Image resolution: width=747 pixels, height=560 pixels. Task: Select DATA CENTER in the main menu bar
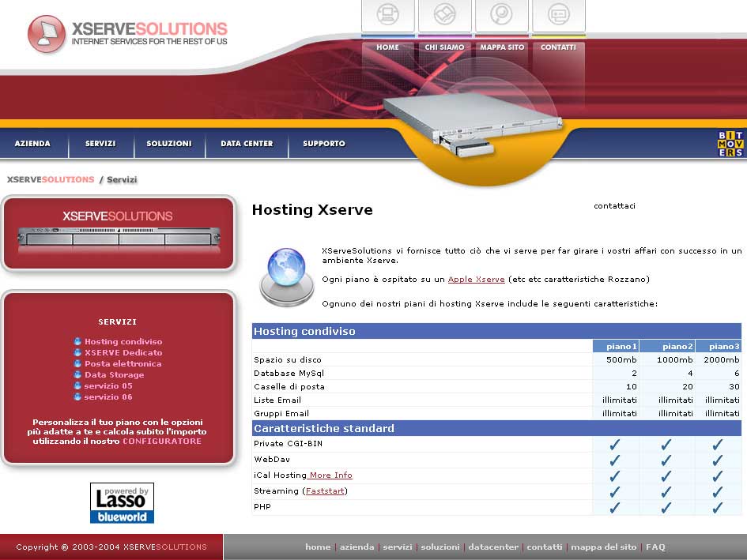(x=247, y=143)
